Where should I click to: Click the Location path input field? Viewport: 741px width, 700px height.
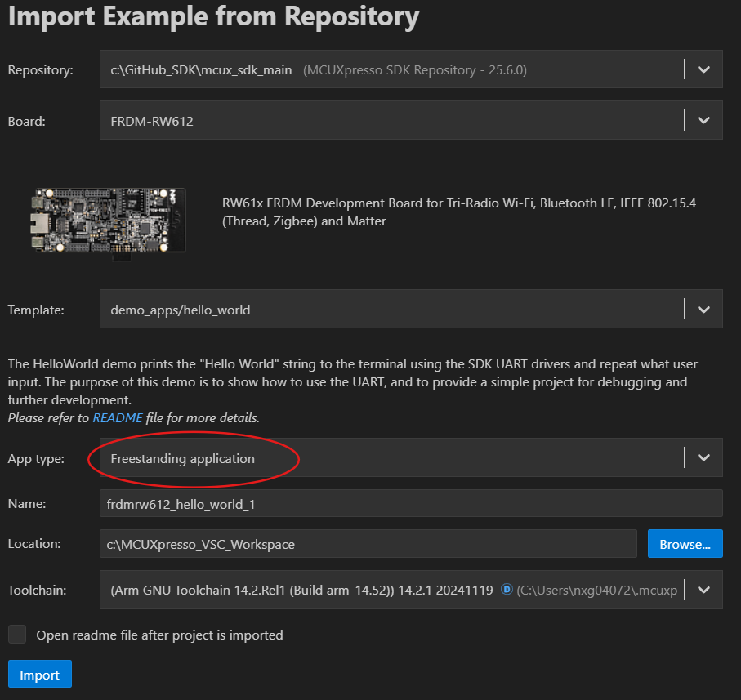tap(368, 544)
